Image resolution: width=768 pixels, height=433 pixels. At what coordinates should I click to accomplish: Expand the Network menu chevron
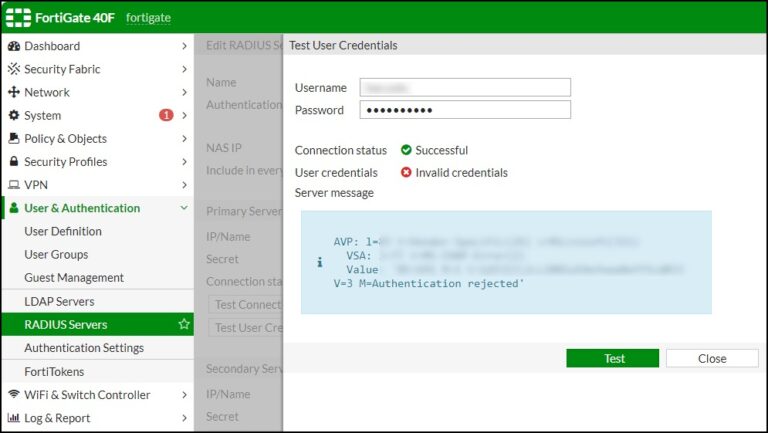(x=184, y=92)
